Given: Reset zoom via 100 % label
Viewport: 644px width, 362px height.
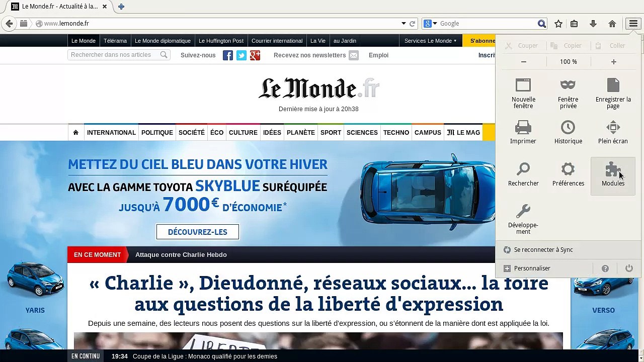Looking at the screenshot, I should (x=569, y=62).
